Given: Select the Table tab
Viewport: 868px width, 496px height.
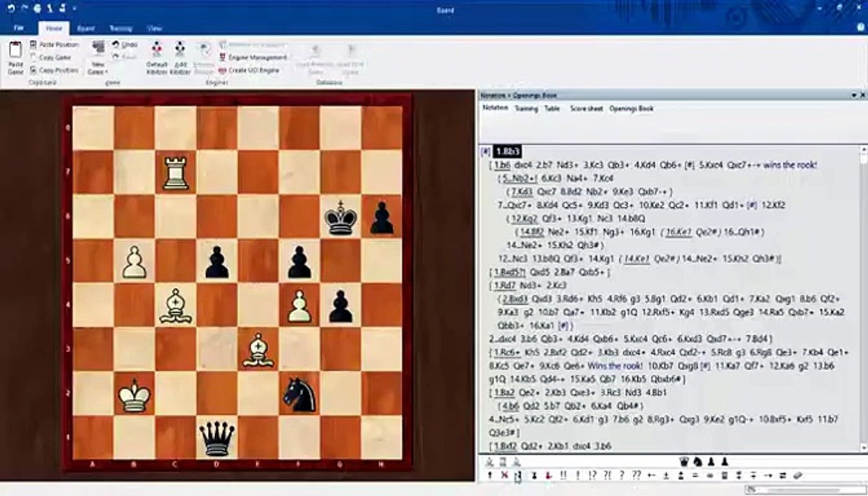Looking at the screenshot, I should pyautogui.click(x=552, y=108).
